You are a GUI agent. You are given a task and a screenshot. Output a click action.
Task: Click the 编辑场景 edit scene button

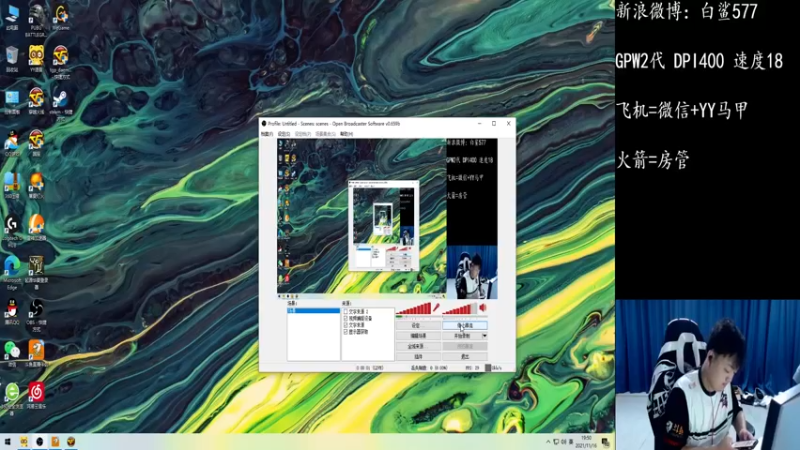[x=418, y=336]
